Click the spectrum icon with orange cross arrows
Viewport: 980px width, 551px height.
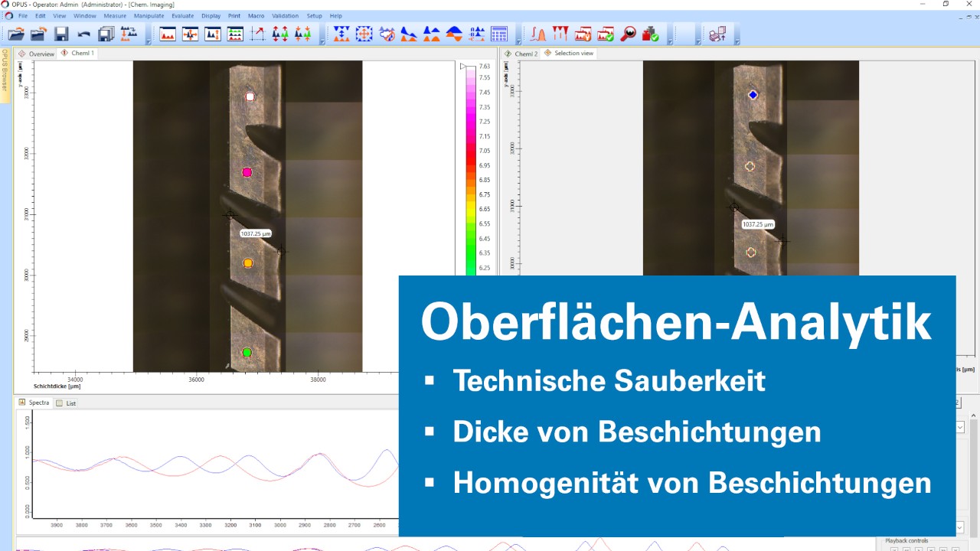pyautogui.click(x=190, y=34)
